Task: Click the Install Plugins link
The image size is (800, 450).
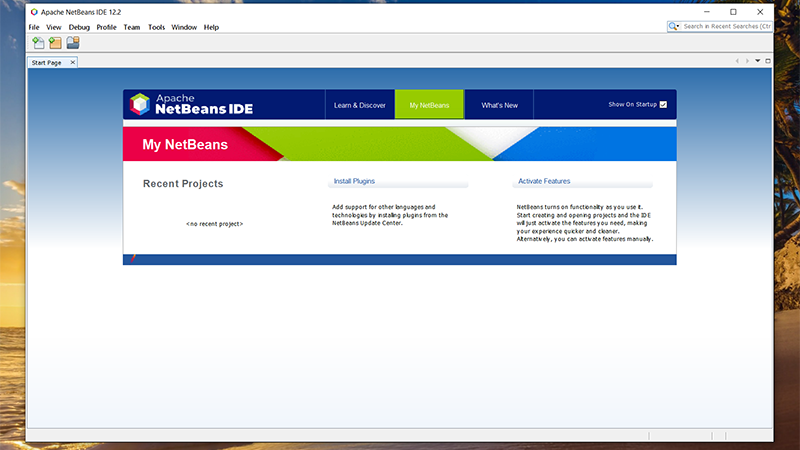Action: 354,181
